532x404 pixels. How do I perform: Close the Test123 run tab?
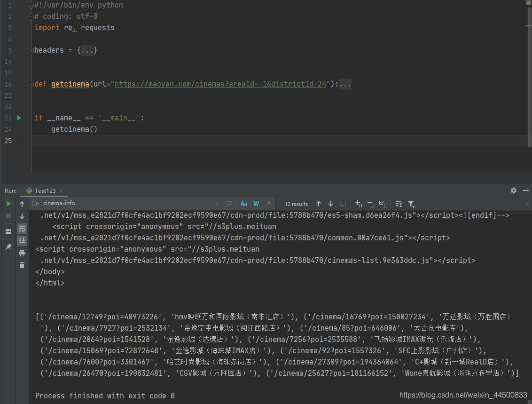[61, 191]
